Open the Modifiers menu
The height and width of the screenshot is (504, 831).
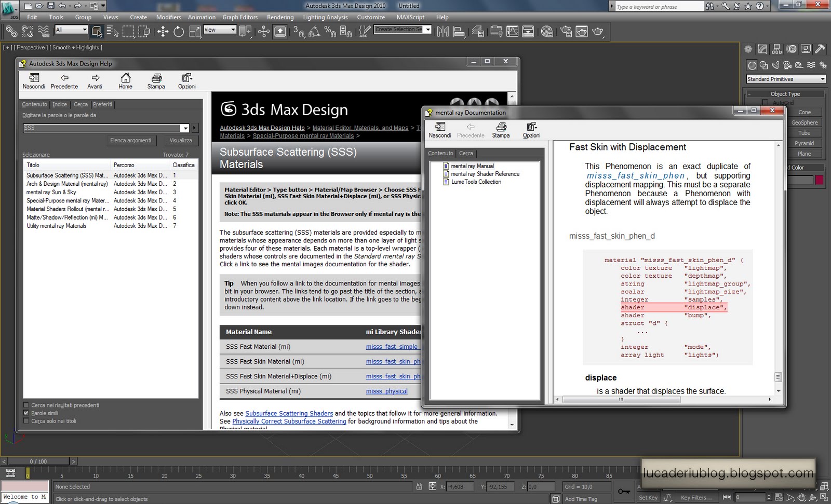pyautogui.click(x=168, y=17)
